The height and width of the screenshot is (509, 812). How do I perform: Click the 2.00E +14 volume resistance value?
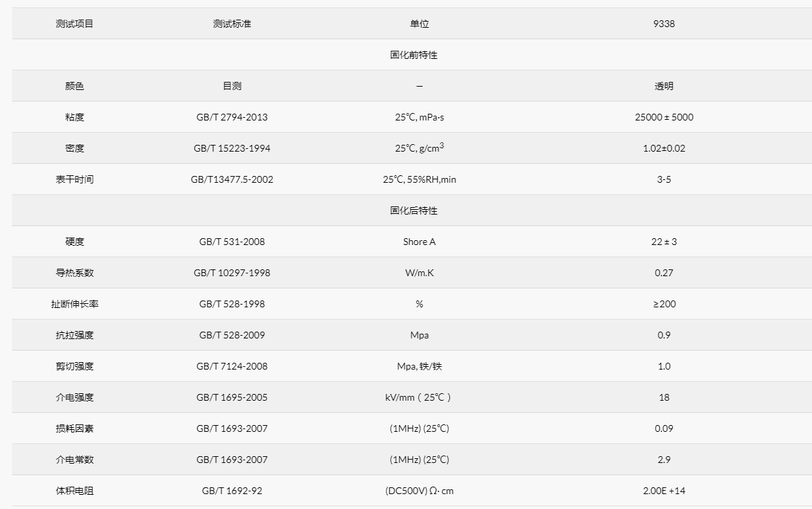click(x=664, y=491)
